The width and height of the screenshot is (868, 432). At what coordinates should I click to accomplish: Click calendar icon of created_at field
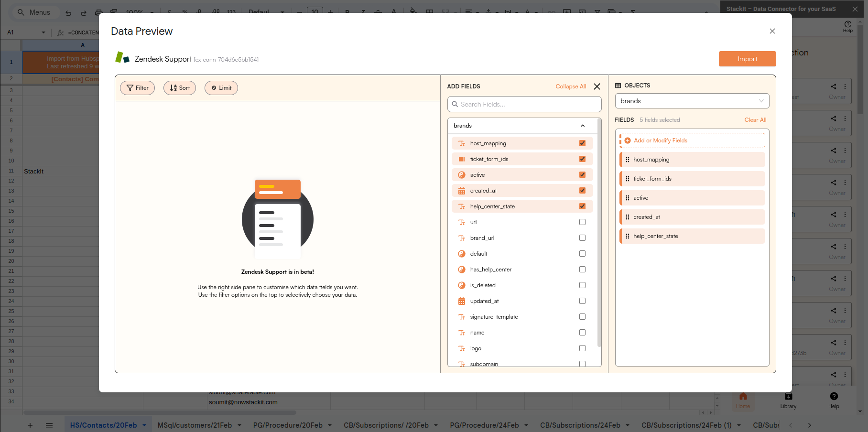pyautogui.click(x=462, y=191)
